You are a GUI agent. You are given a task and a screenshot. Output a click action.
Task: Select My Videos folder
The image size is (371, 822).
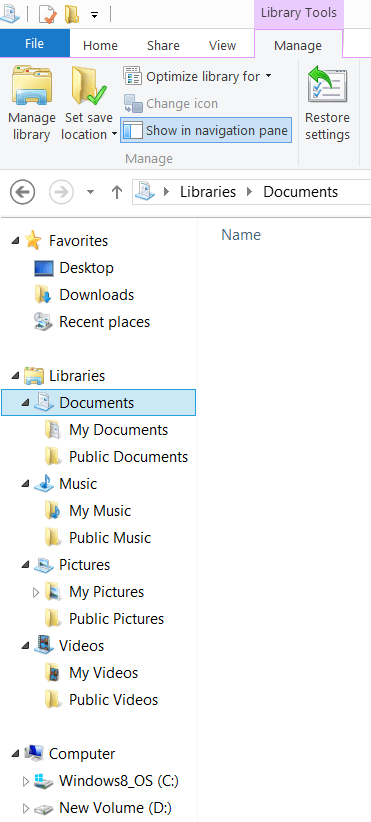click(104, 673)
